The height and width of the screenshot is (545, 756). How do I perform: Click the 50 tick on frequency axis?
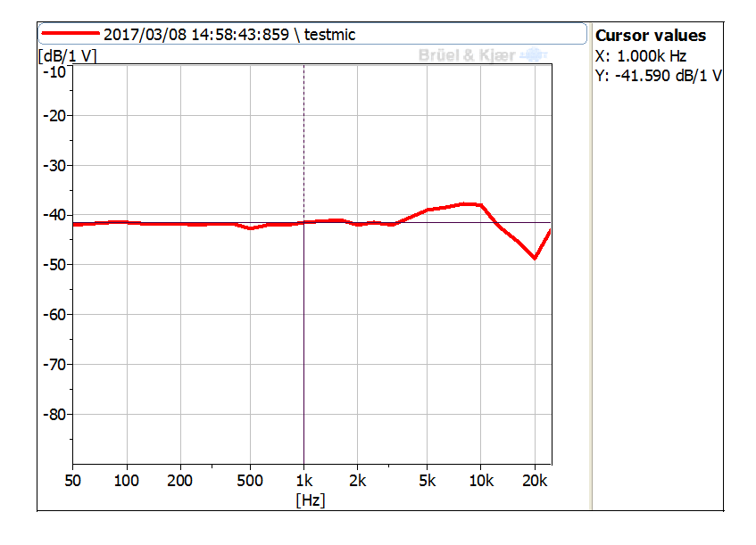[x=73, y=480]
